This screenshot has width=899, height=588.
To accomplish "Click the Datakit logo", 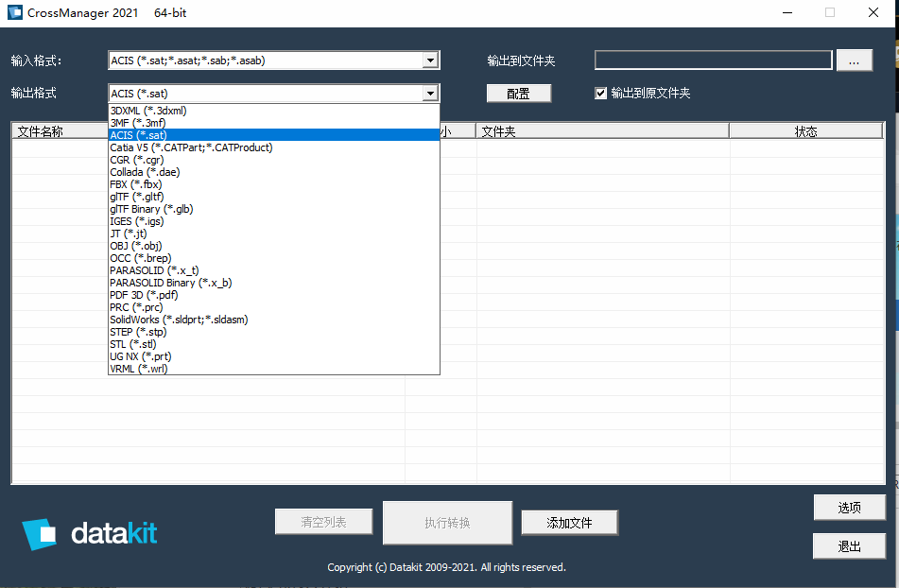I will coord(90,534).
